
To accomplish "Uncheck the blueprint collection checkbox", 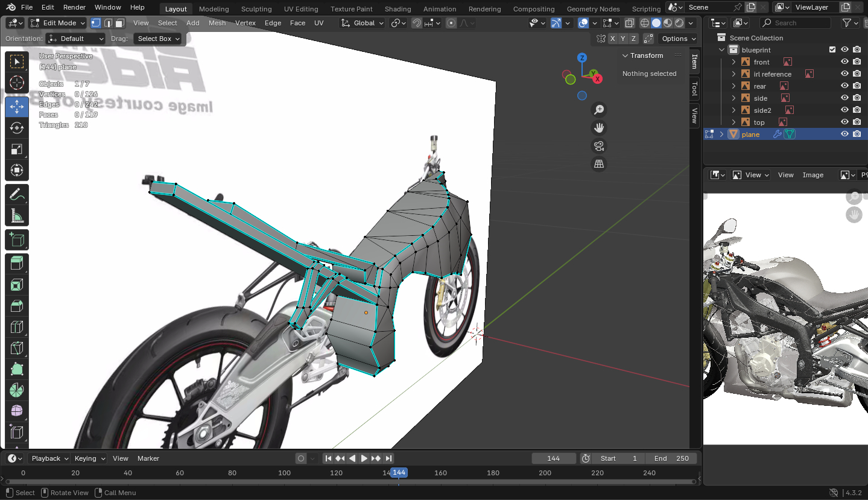I will 832,50.
